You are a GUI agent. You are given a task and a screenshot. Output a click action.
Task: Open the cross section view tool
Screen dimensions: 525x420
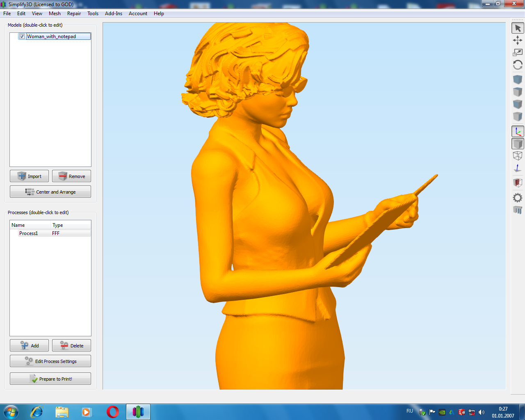pyautogui.click(x=518, y=183)
